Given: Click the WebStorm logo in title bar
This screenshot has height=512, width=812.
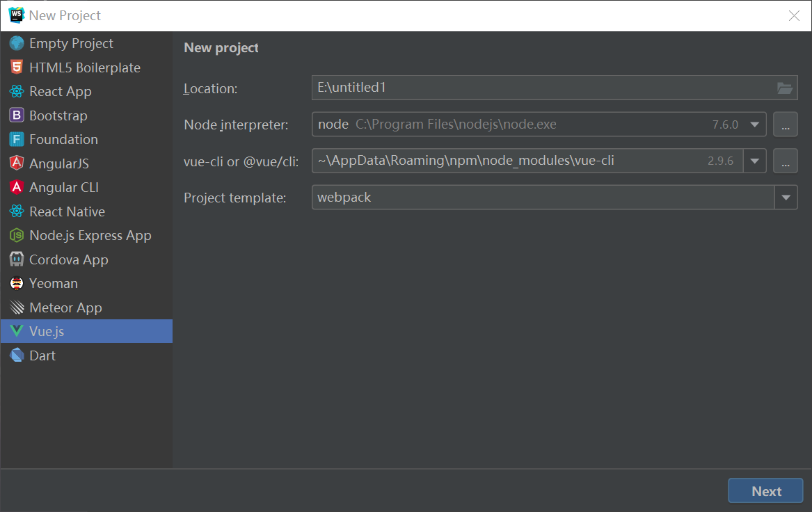Looking at the screenshot, I should pos(17,15).
